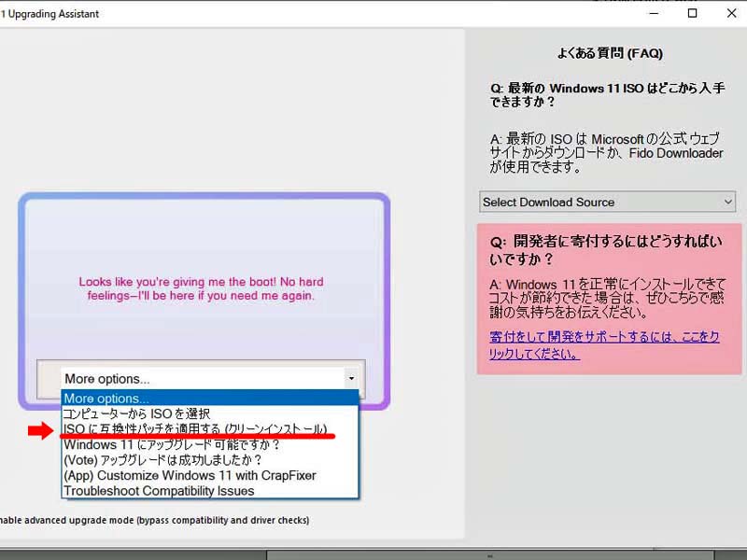Select 'Windows 11 にアップグレード可能ですか？' entry

pos(172,444)
